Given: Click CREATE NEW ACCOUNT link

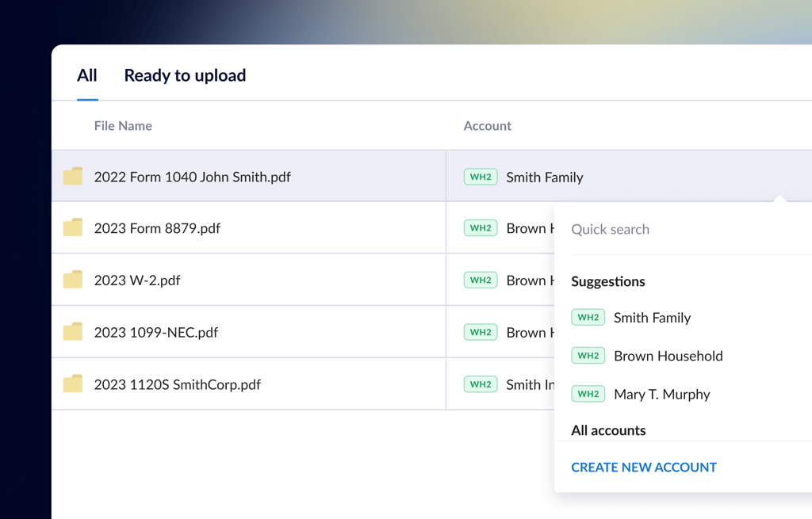Looking at the screenshot, I should [643, 467].
